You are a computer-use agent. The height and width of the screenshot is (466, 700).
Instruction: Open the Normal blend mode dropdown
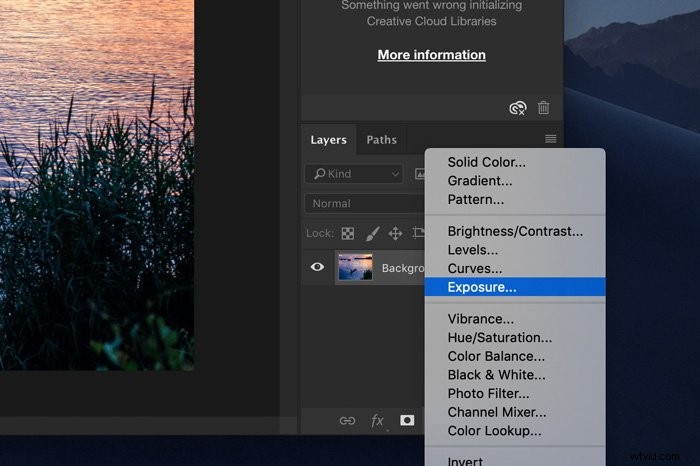[x=364, y=204]
